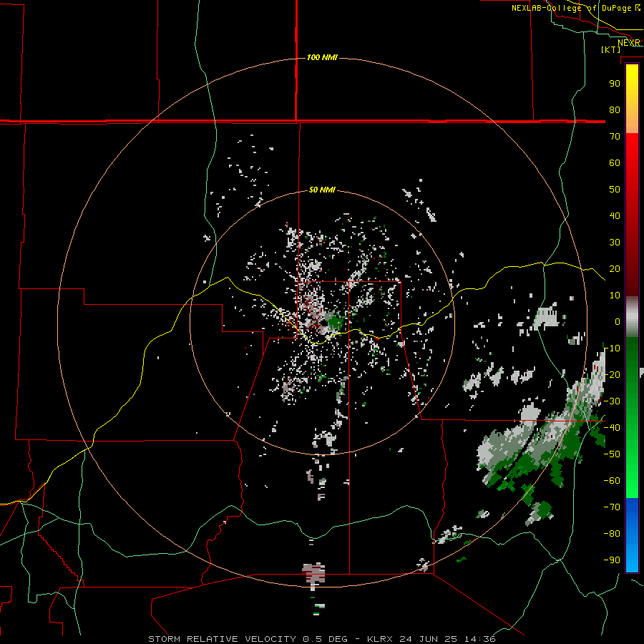Click the [KT] units label
This screenshot has width=644, height=644.
(611, 49)
